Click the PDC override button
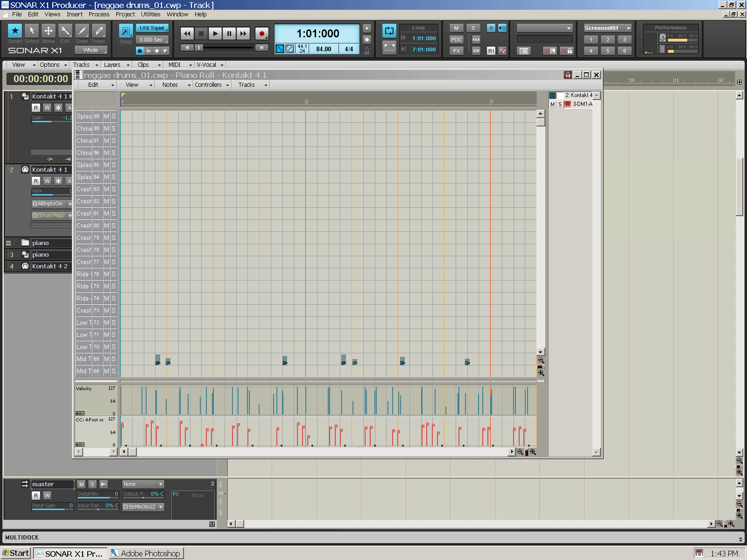 456,40
